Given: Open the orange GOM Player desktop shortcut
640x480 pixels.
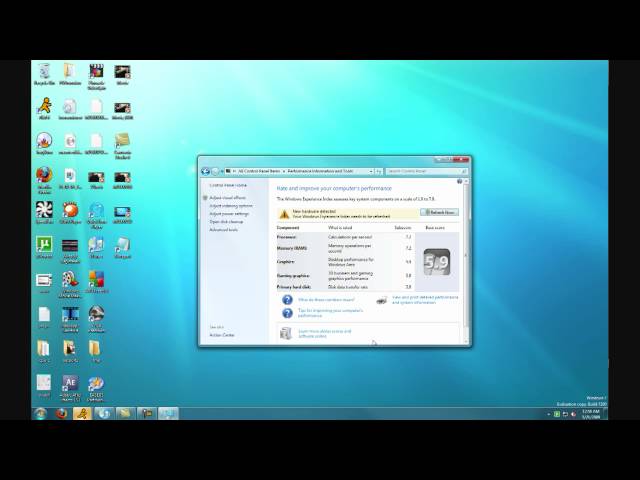Looking at the screenshot, I should (x=70, y=212).
